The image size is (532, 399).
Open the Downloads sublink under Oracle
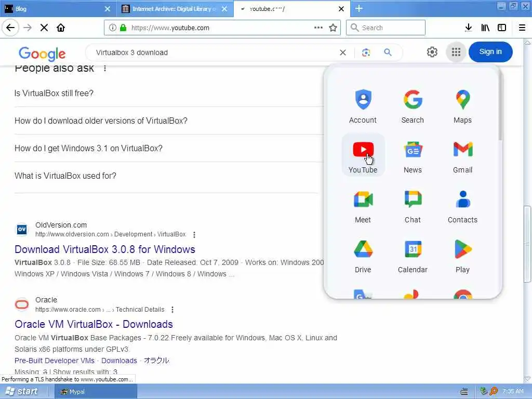pyautogui.click(x=119, y=361)
